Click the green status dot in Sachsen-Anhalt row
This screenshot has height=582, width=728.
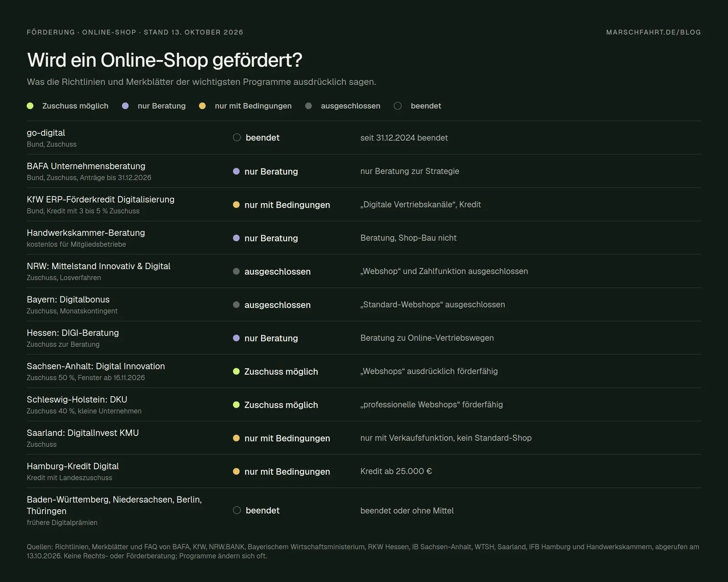coord(236,371)
